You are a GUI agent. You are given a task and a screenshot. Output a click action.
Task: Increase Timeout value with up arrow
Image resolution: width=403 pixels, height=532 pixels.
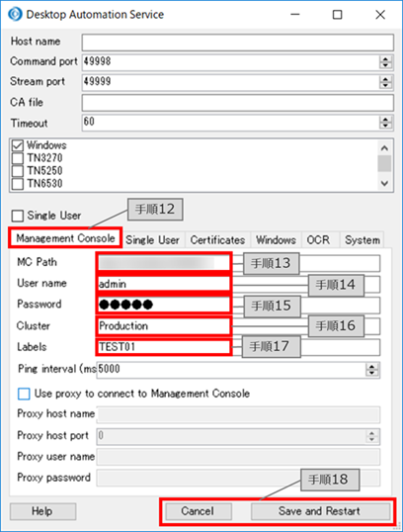click(x=385, y=119)
